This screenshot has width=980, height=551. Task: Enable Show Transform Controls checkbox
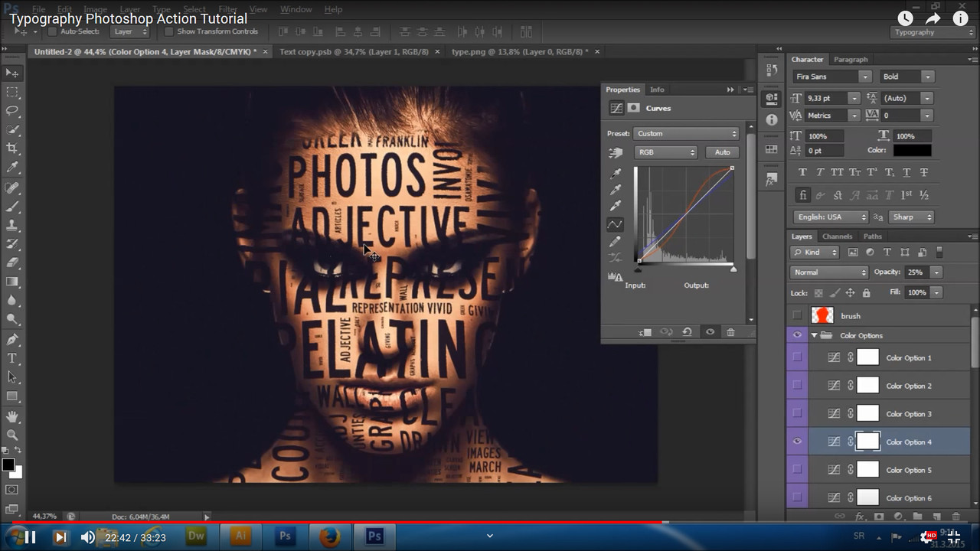pos(168,32)
